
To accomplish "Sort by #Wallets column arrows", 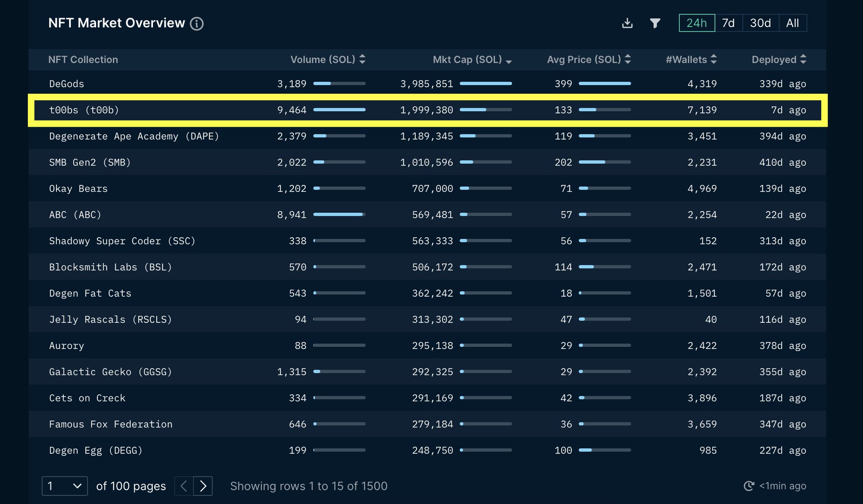I will pyautogui.click(x=713, y=59).
